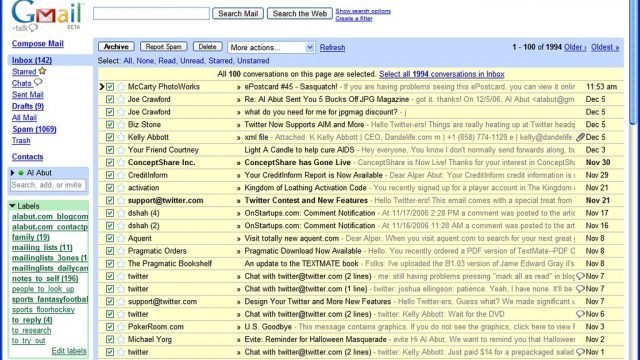
Task: Click the Search Mail button
Action: [x=238, y=13]
